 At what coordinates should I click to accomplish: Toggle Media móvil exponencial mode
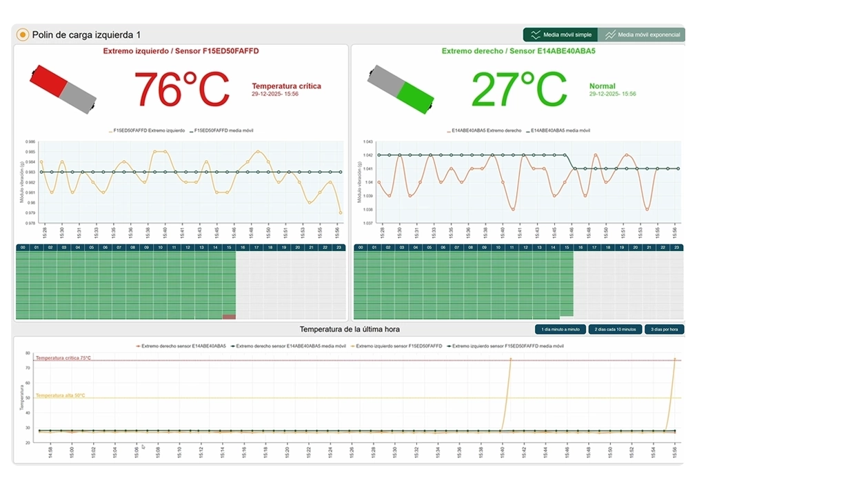coord(641,34)
